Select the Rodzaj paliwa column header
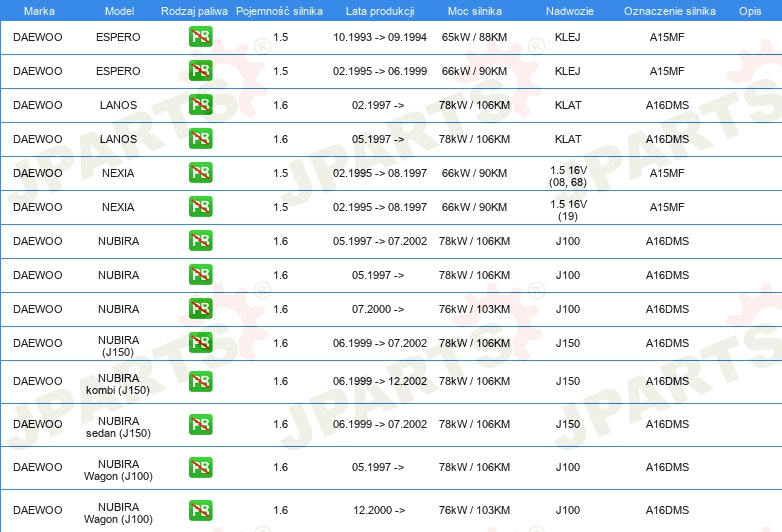 (194, 11)
